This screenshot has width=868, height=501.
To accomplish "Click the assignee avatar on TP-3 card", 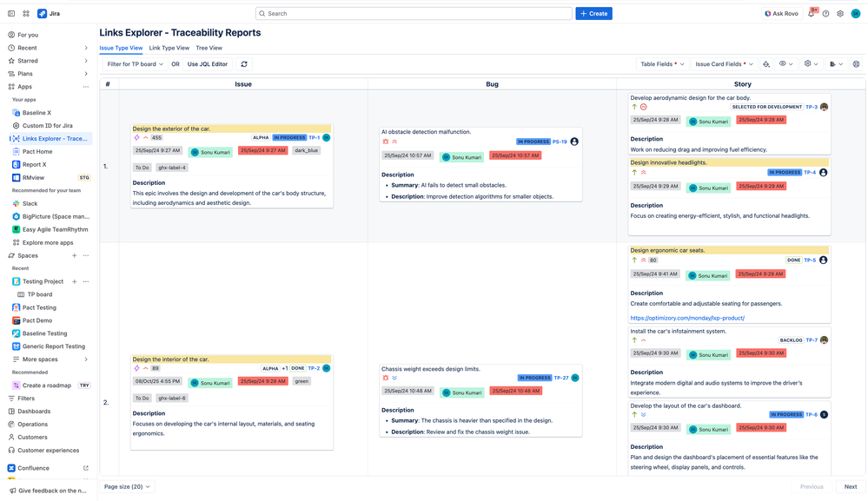I will pyautogui.click(x=824, y=107).
